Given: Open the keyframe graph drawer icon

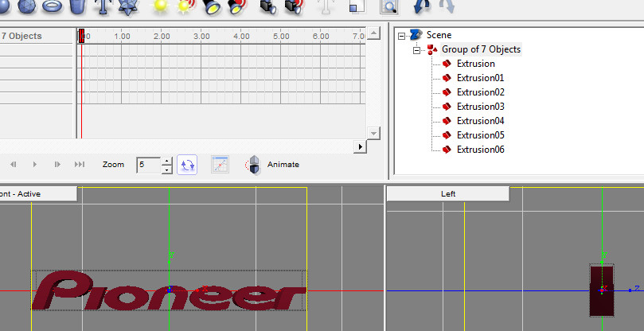Looking at the screenshot, I should pos(221,165).
